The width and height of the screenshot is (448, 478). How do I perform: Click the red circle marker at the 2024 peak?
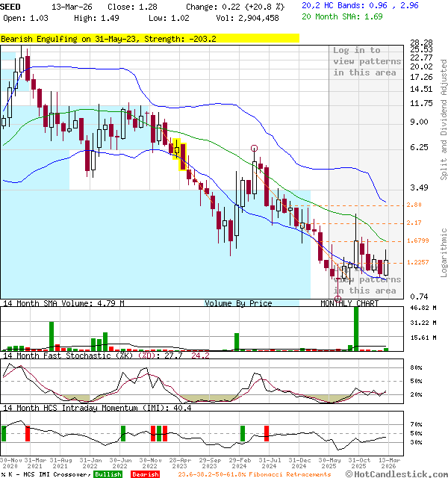(255, 148)
